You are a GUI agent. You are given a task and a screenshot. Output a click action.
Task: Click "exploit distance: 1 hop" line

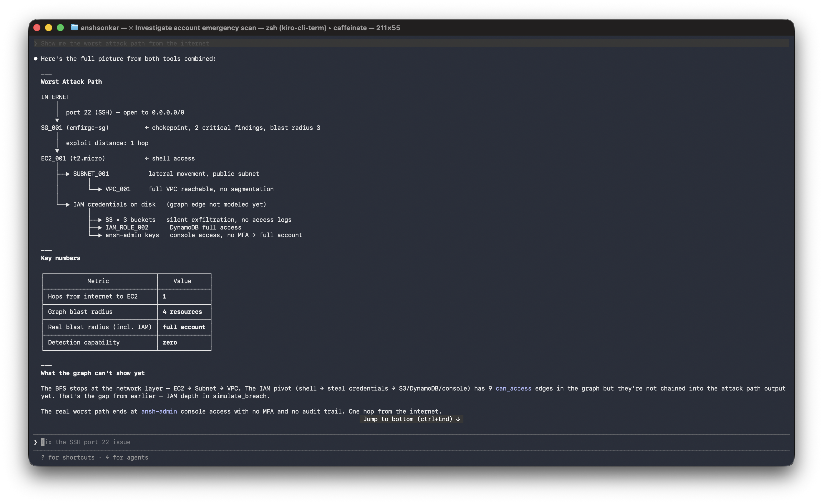coord(107,143)
